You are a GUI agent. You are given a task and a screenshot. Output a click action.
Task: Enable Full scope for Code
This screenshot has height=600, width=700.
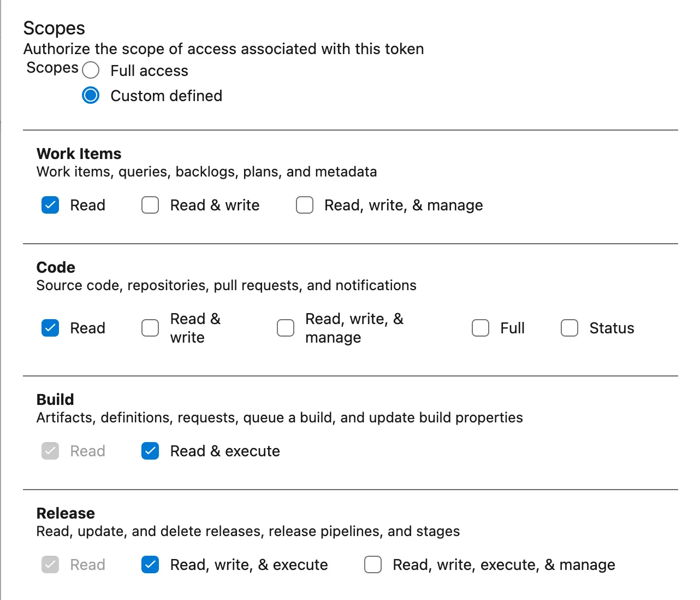480,328
